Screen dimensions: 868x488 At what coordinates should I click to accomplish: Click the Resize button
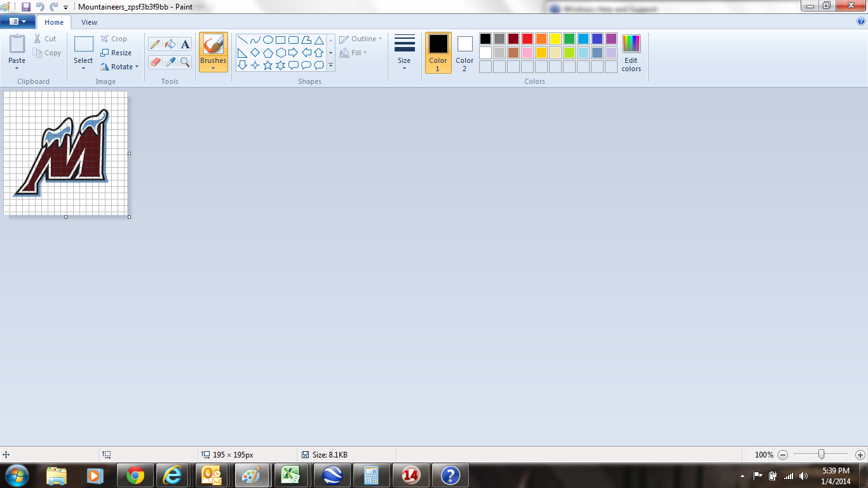click(116, 53)
